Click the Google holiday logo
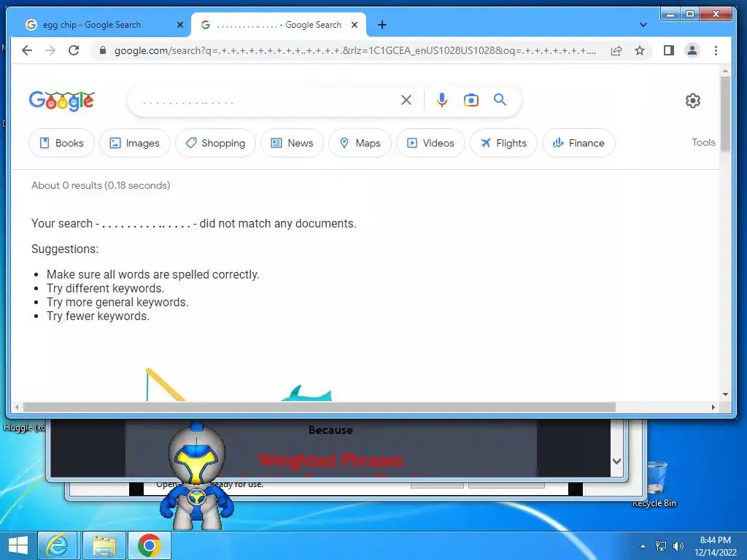 pyautogui.click(x=62, y=101)
